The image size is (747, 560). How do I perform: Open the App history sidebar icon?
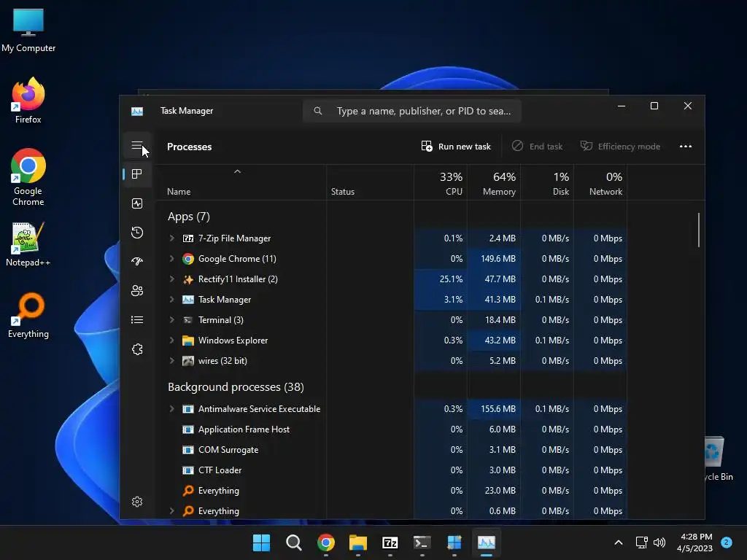coord(136,233)
